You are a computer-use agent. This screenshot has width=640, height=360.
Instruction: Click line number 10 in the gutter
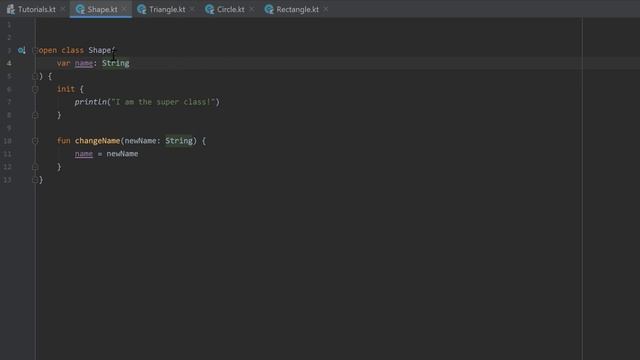pos(8,141)
